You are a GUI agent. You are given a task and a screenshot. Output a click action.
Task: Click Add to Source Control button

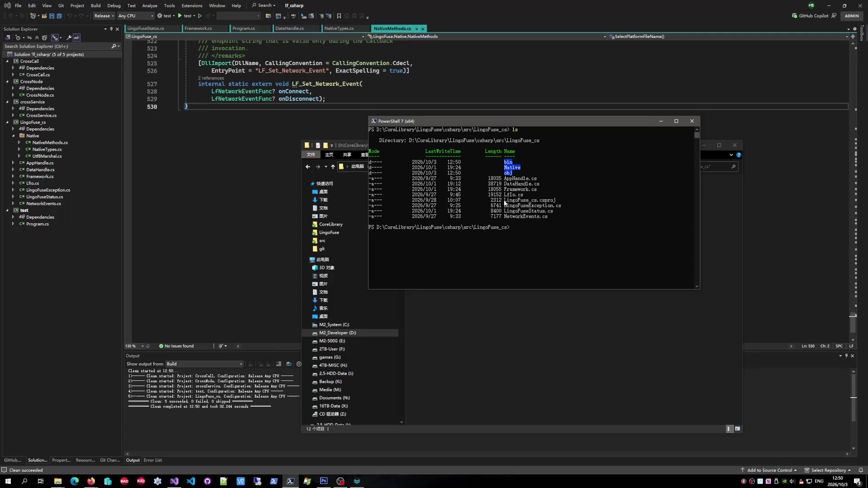pyautogui.click(x=769, y=470)
